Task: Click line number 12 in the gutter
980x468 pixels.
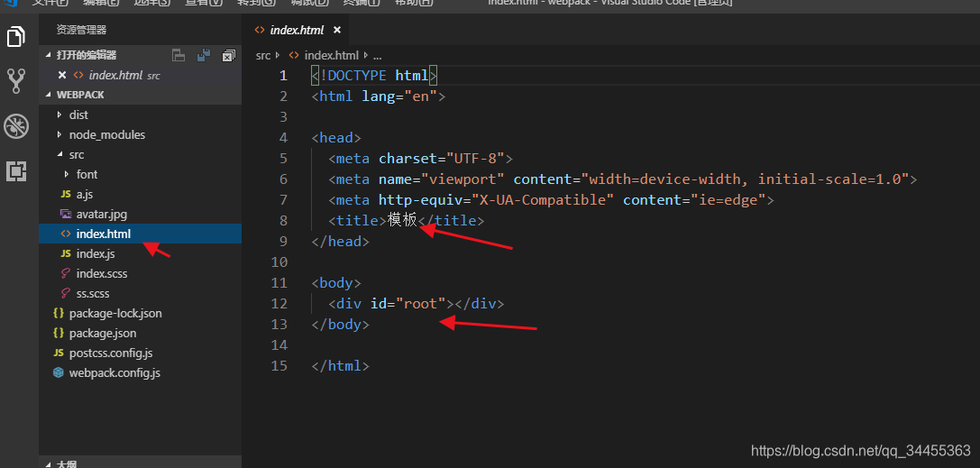Action: 279,304
